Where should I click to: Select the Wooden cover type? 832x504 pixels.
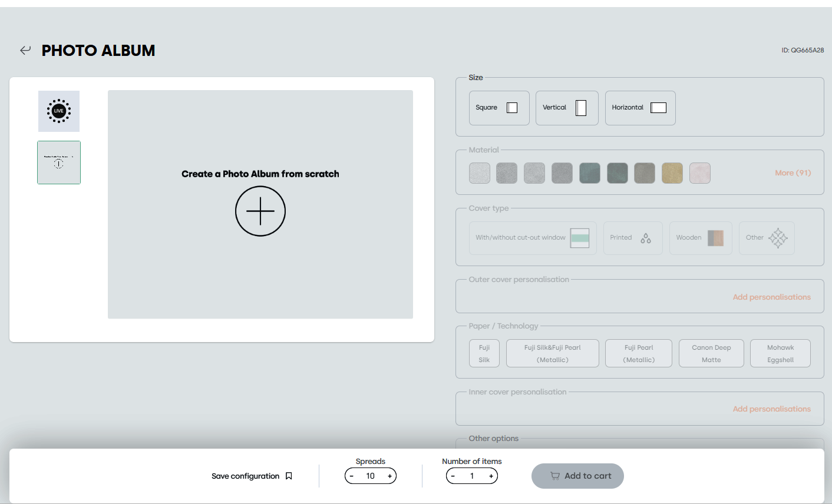[701, 238]
